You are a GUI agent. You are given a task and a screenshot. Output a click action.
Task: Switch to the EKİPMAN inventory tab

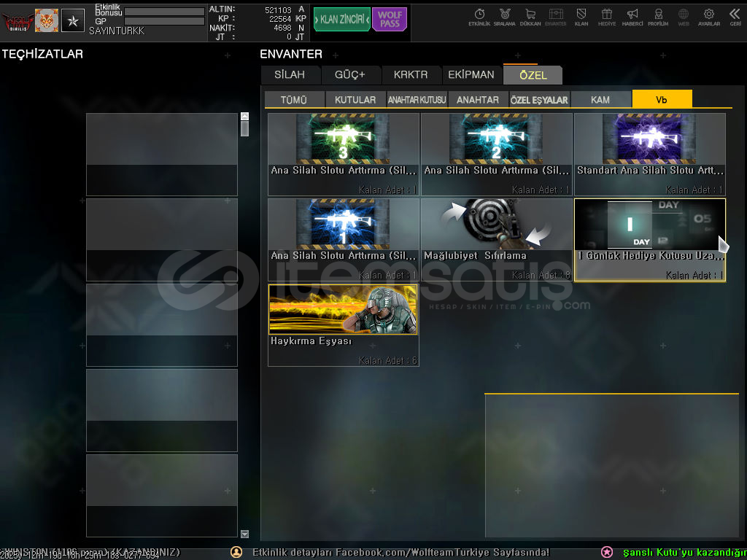(x=471, y=75)
